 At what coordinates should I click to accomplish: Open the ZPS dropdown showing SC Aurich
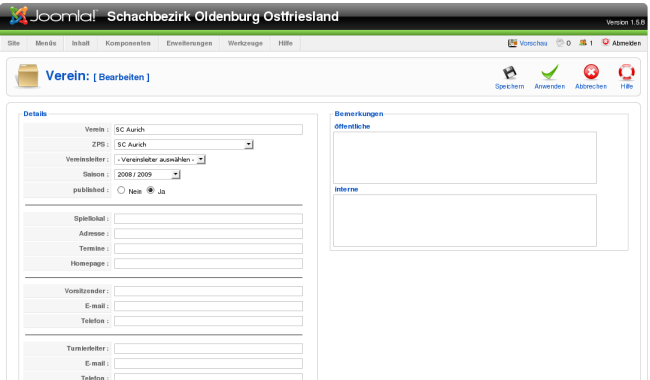tap(184, 144)
